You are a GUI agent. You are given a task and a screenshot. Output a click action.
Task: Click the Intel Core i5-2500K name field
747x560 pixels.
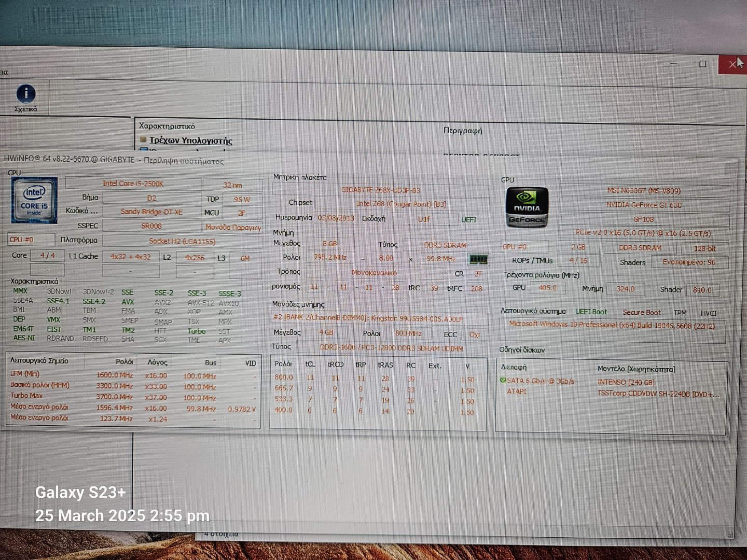click(133, 184)
